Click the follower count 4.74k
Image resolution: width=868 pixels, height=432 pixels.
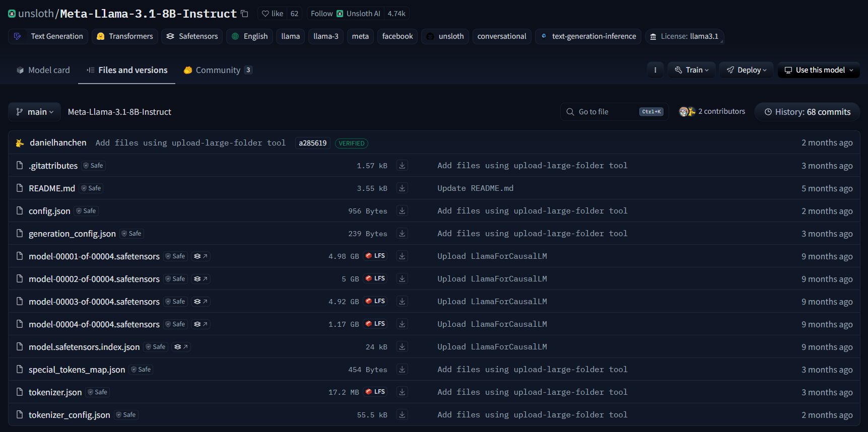coord(396,14)
